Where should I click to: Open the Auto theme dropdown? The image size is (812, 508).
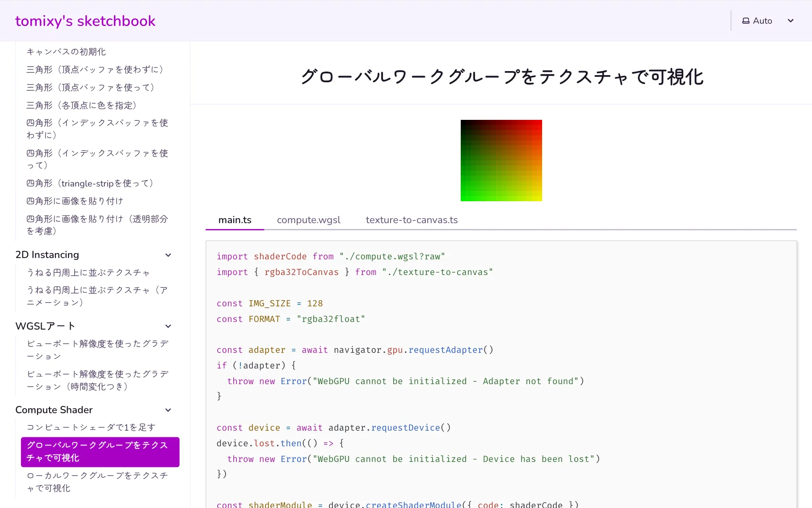click(768, 21)
